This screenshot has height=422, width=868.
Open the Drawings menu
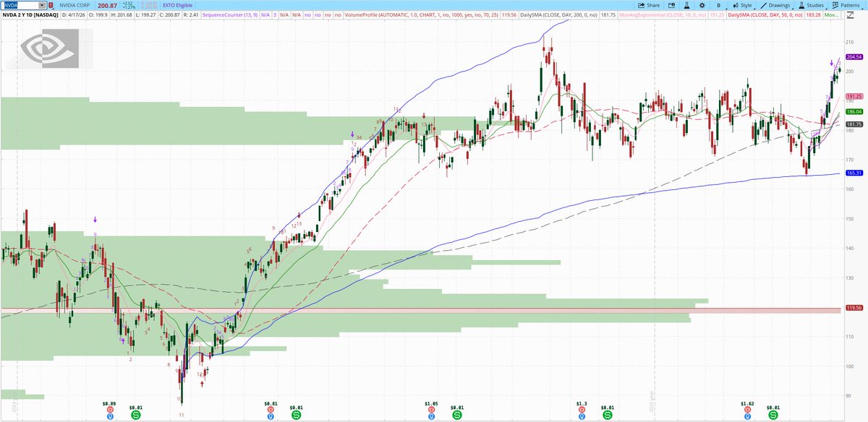click(775, 5)
